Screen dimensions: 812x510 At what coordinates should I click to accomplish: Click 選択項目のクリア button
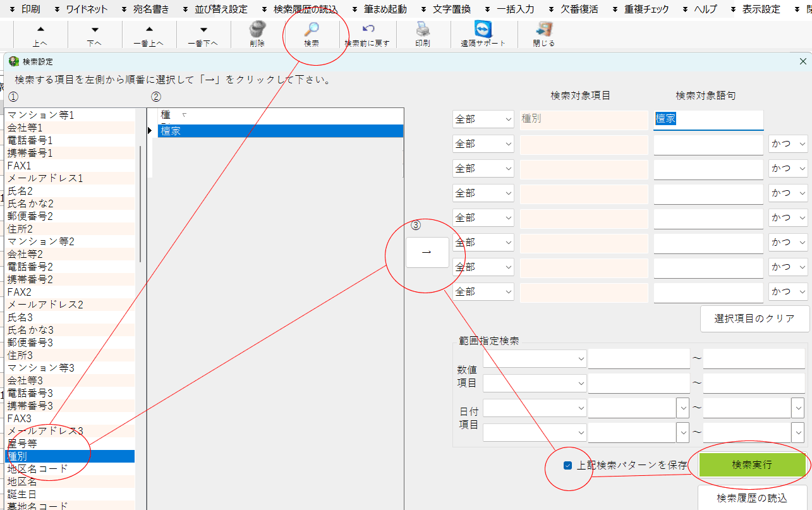[x=754, y=319]
